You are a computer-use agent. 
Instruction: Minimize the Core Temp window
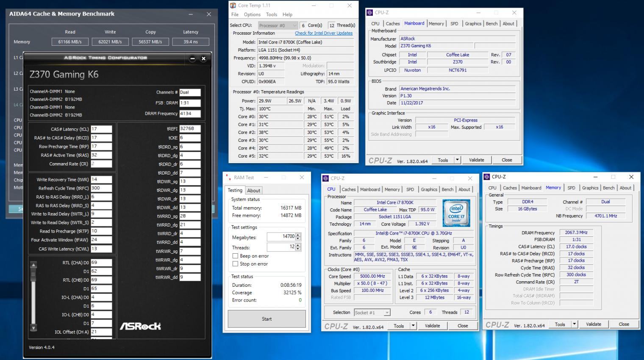[314, 6]
